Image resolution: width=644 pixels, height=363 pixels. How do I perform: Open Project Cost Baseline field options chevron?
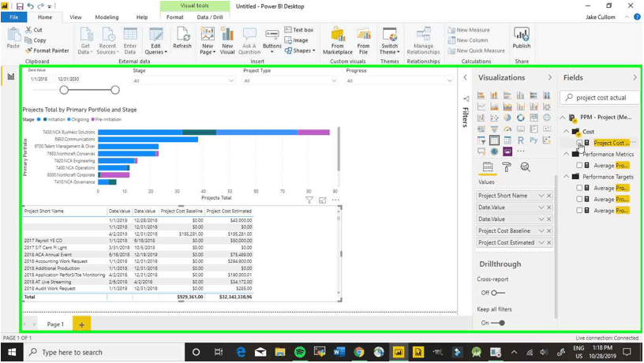pos(541,230)
